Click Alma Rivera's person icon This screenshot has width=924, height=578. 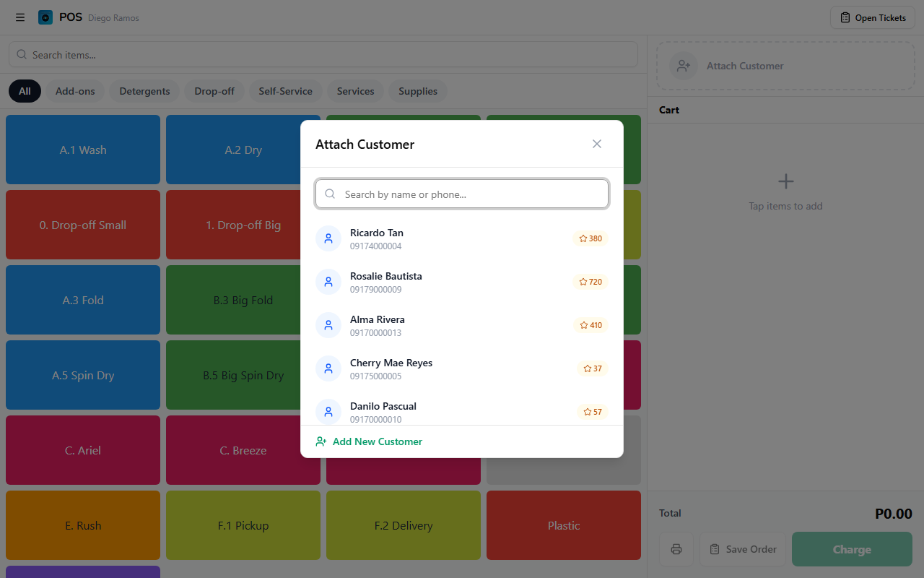(328, 325)
